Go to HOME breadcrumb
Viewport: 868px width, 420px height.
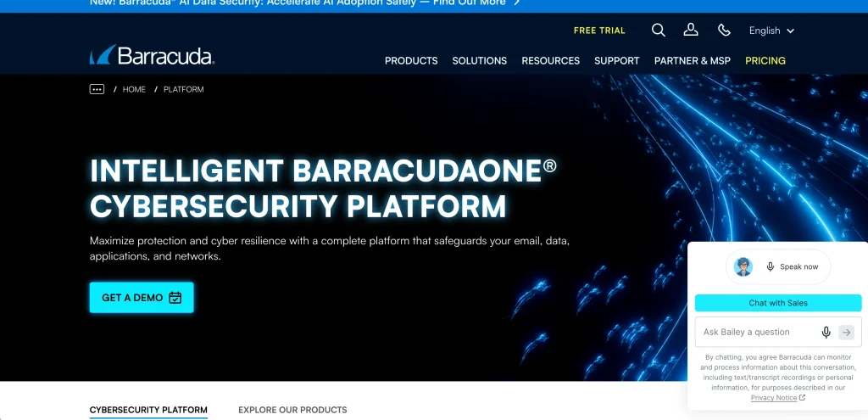coord(134,89)
